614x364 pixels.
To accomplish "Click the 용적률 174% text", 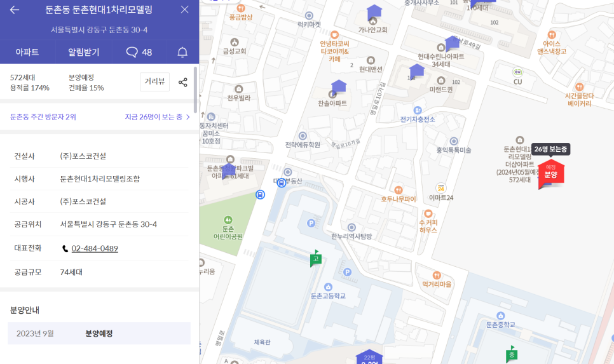I will (30, 88).
